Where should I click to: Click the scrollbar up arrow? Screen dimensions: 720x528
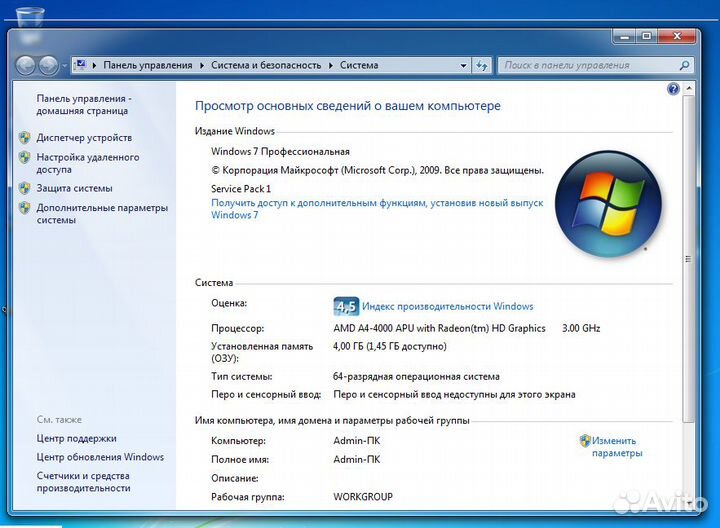point(688,89)
